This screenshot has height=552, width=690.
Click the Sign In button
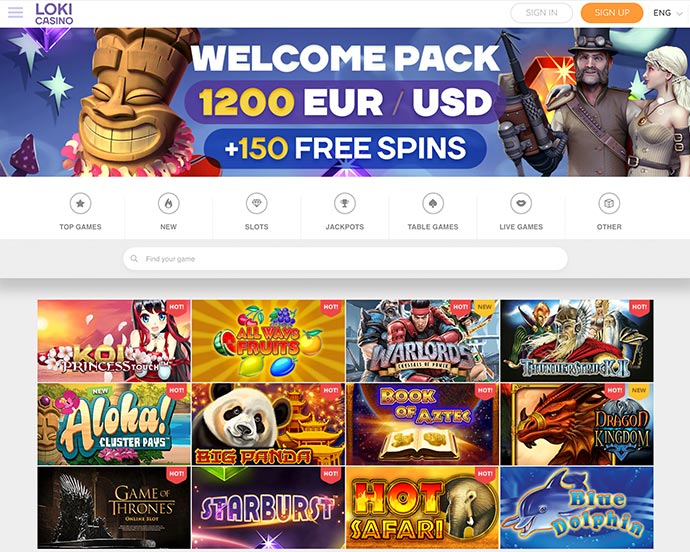542,13
